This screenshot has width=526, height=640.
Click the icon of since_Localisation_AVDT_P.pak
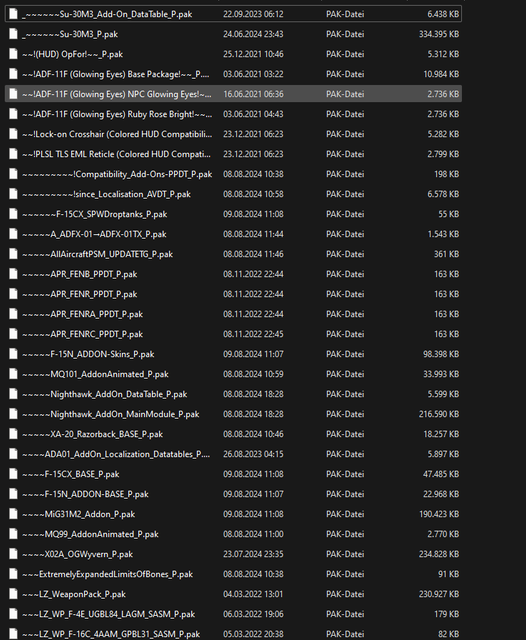pos(13,194)
